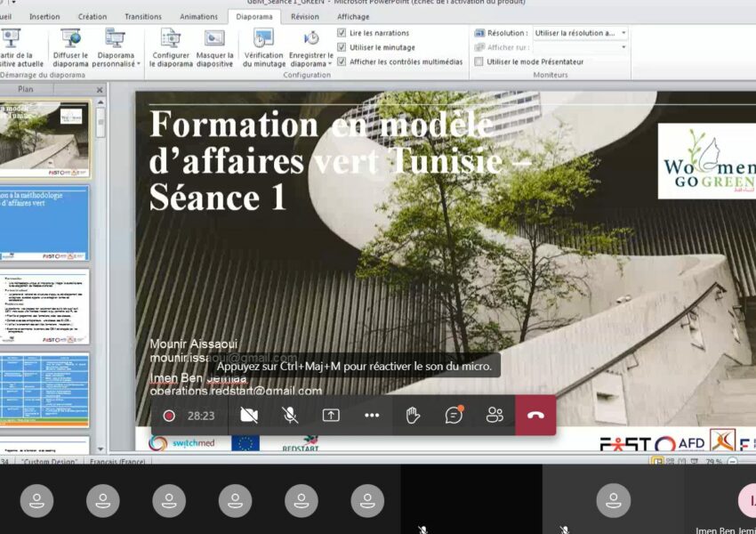This screenshot has width=756, height=534.
Task: Enable Utiliser le mode Présentateur
Action: tap(479, 61)
